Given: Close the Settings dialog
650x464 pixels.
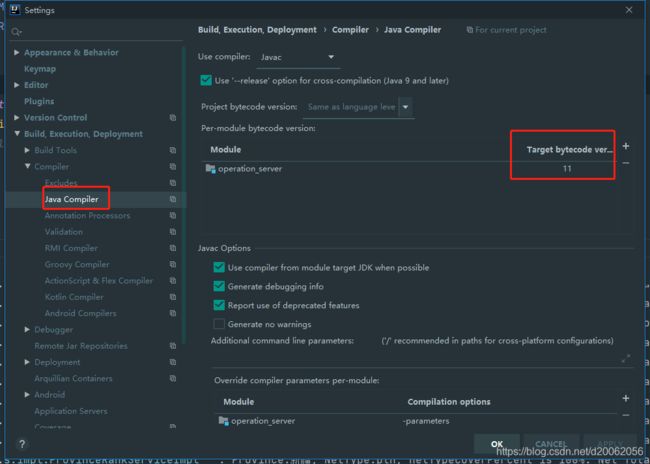Looking at the screenshot, I should click(629, 10).
